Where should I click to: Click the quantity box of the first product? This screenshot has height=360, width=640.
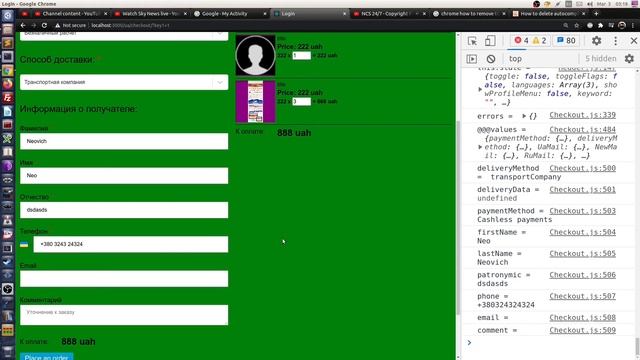[x=302, y=56]
